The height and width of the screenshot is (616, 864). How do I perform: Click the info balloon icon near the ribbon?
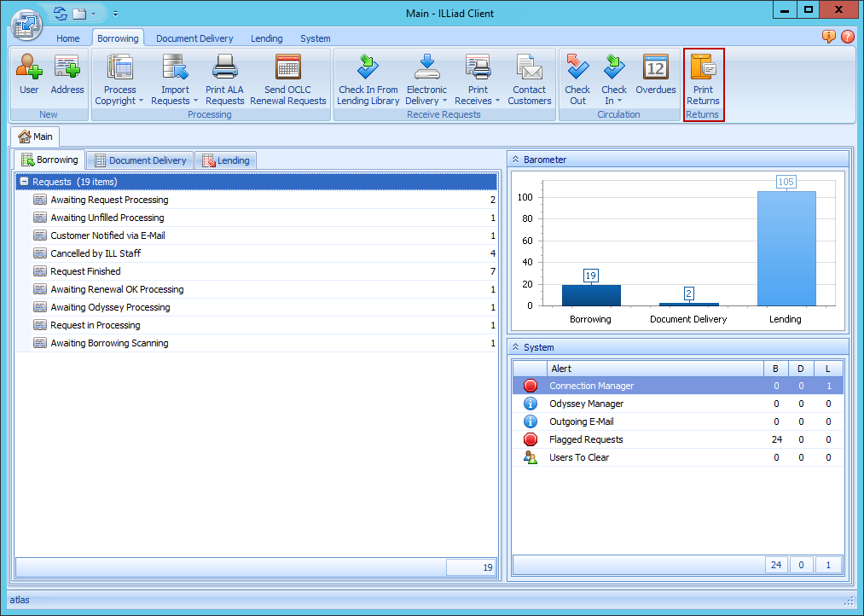click(x=827, y=38)
